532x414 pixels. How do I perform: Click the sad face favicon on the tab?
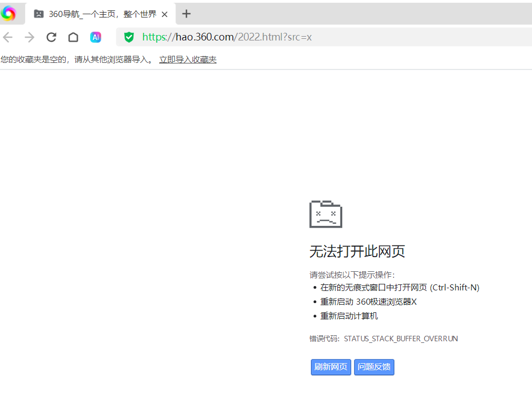[x=39, y=14]
